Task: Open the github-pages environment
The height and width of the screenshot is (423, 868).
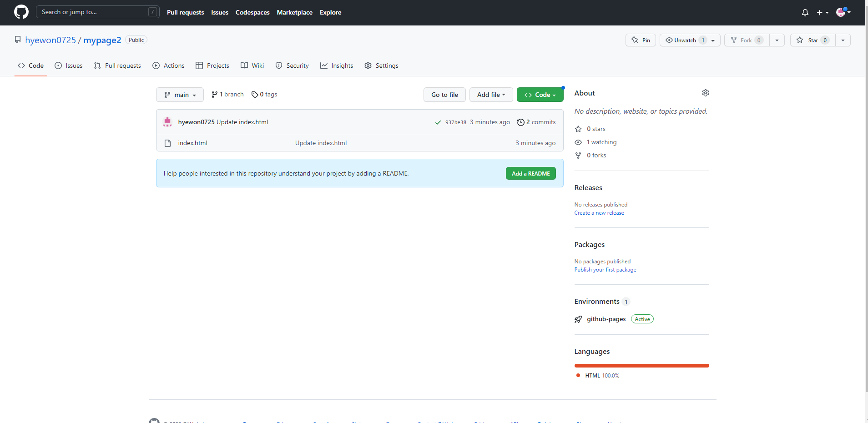Action: click(606, 319)
